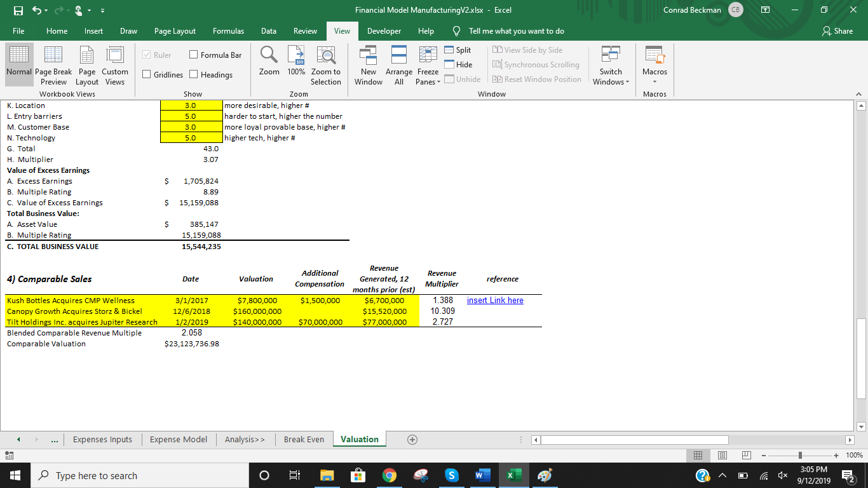Click the vertical scroll down arrow

862,426
